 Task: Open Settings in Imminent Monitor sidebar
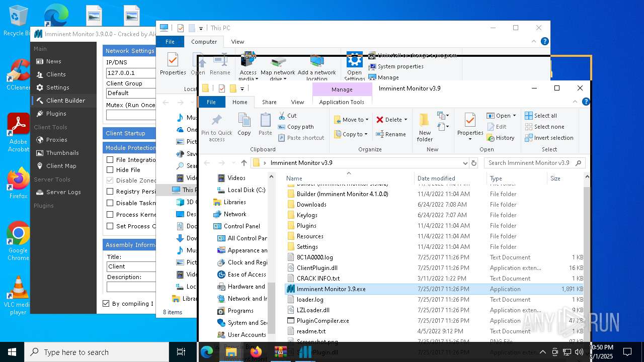pos(57,87)
